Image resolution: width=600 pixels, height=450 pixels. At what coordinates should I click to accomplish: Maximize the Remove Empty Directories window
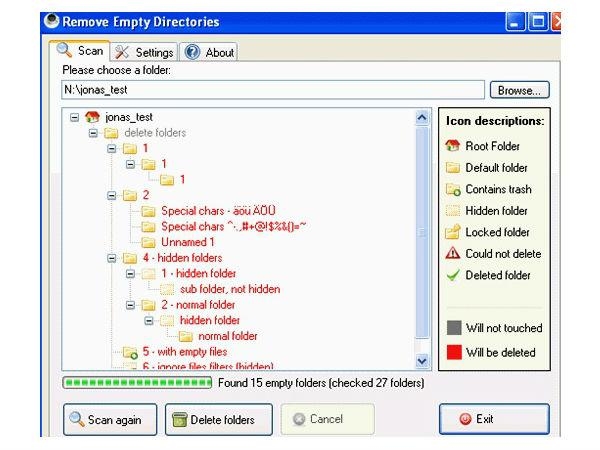tap(538, 22)
